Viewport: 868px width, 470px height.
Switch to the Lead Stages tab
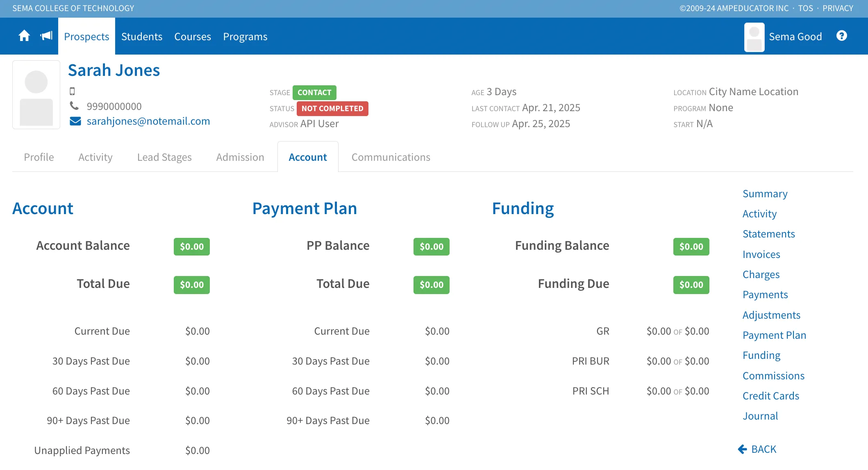164,157
